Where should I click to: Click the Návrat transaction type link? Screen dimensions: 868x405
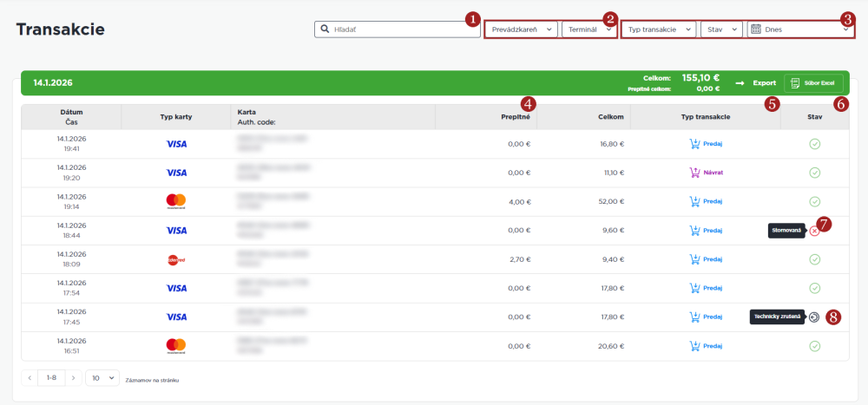(713, 173)
